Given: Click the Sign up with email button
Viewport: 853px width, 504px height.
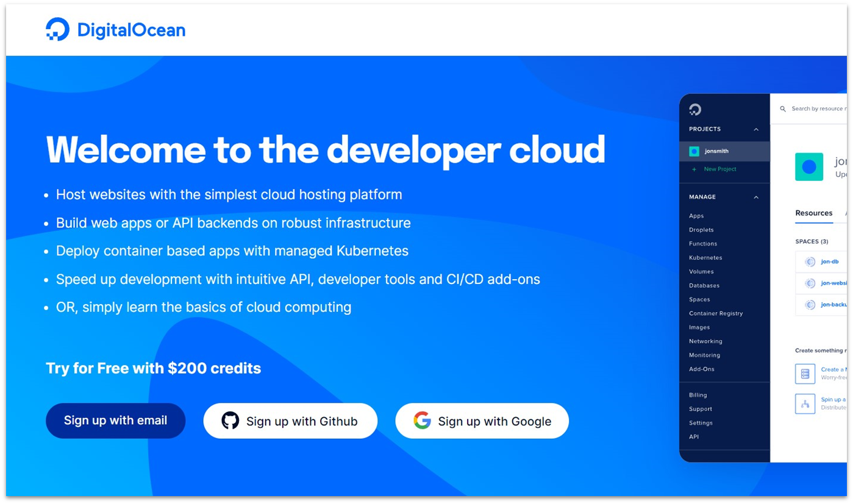Looking at the screenshot, I should 115,421.
